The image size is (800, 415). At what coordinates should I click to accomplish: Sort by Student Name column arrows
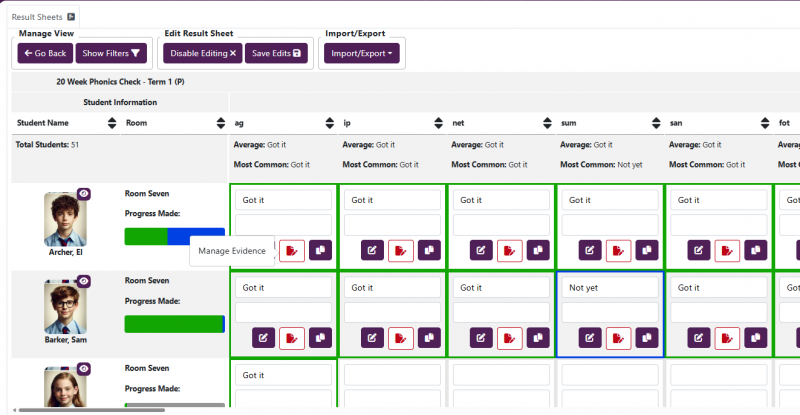click(112, 123)
